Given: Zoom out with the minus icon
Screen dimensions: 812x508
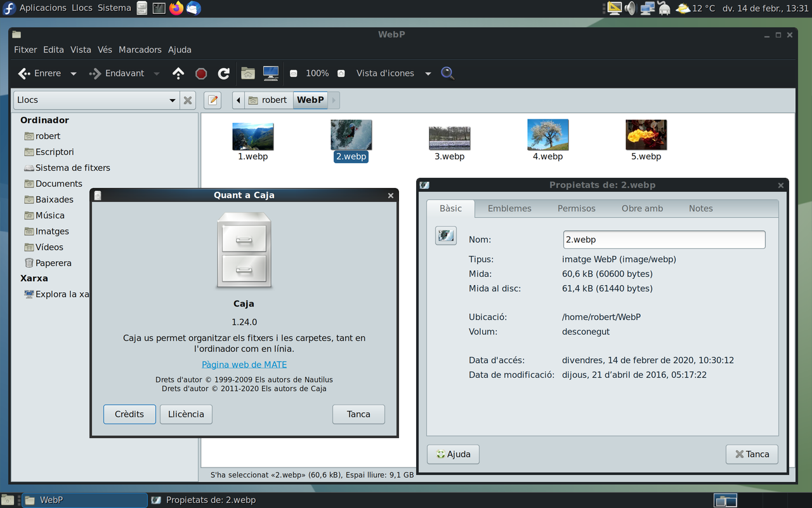Looking at the screenshot, I should (x=294, y=74).
